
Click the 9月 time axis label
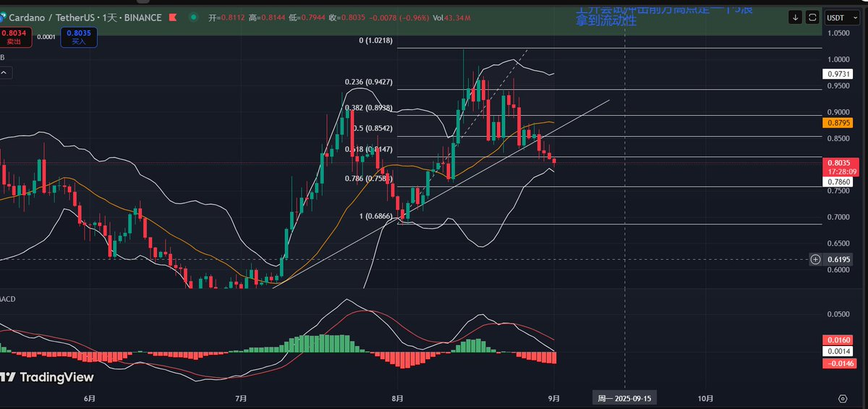point(553,398)
